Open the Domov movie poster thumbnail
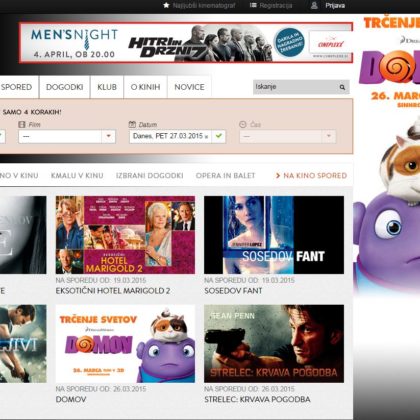The image size is (420, 420). point(125,344)
